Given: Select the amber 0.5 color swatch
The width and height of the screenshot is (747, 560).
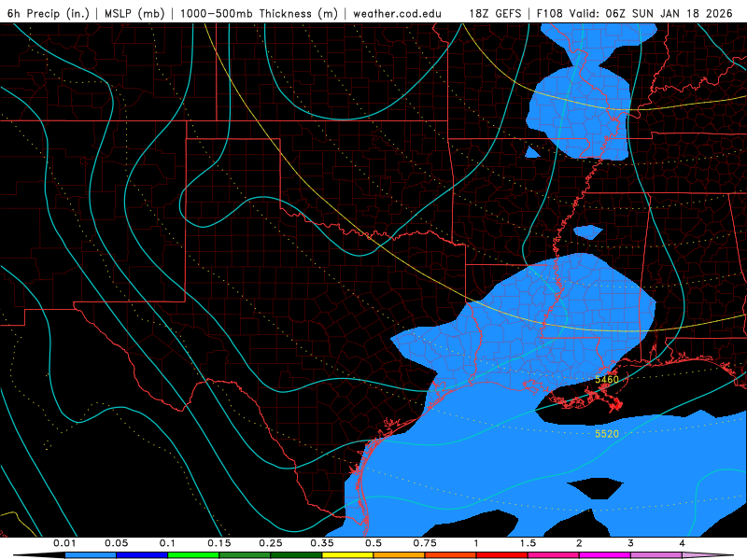Looking at the screenshot, I should (400, 555).
